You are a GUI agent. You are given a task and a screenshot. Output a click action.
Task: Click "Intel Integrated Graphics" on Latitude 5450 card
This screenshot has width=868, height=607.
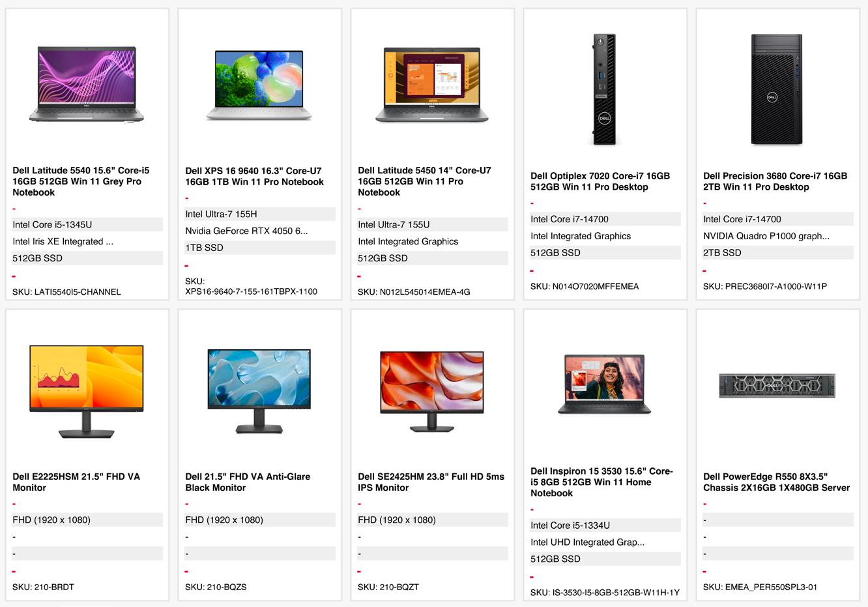433,241
